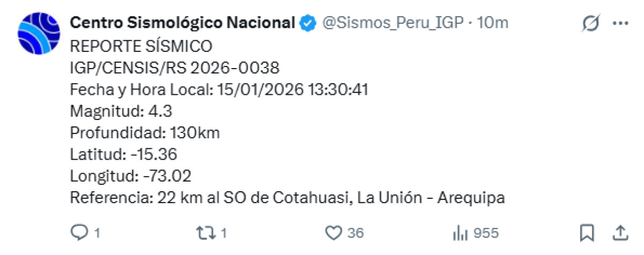Bookmark this seismic report post
This screenshot has width=644, height=255.
587,232
